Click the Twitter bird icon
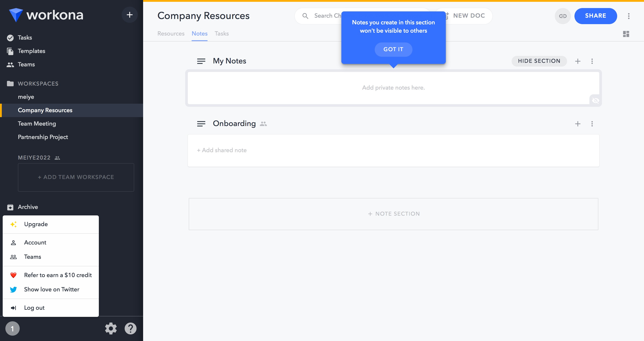644x341 pixels. point(13,289)
